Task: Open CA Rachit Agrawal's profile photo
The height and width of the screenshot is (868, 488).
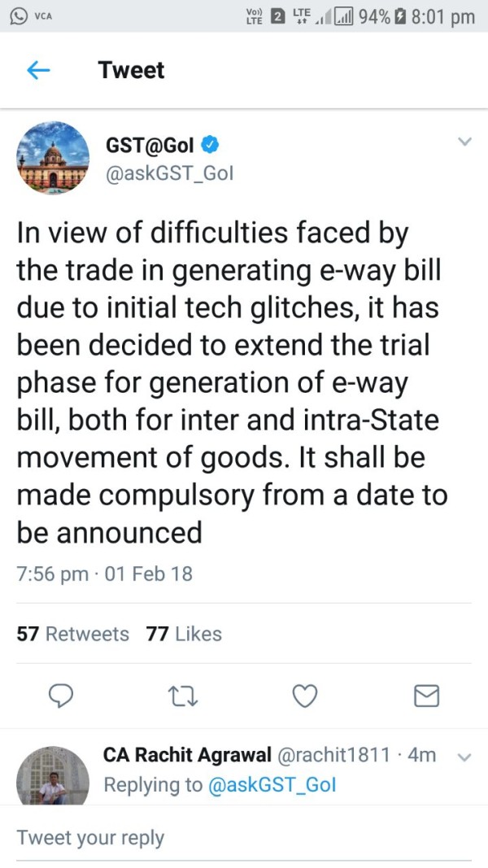Action: (53, 775)
